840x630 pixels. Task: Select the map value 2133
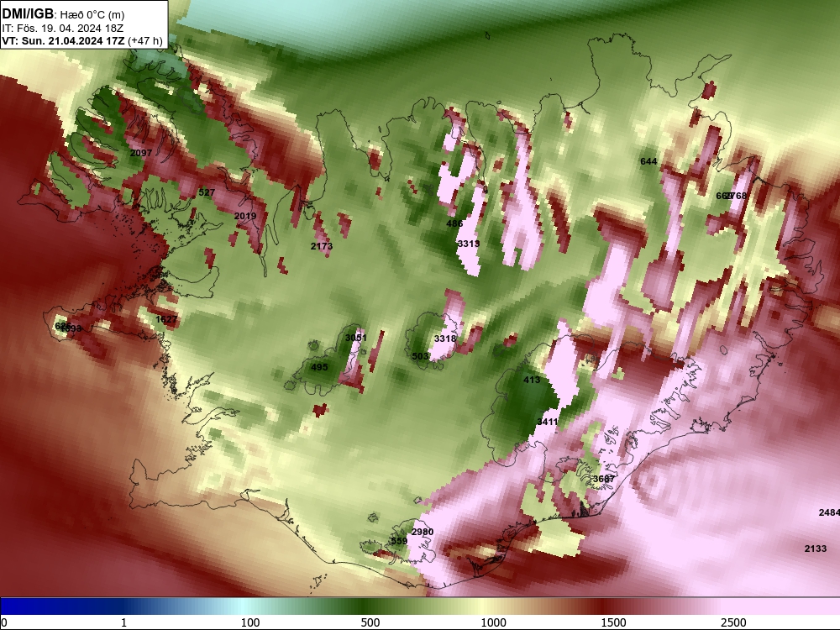816,549
